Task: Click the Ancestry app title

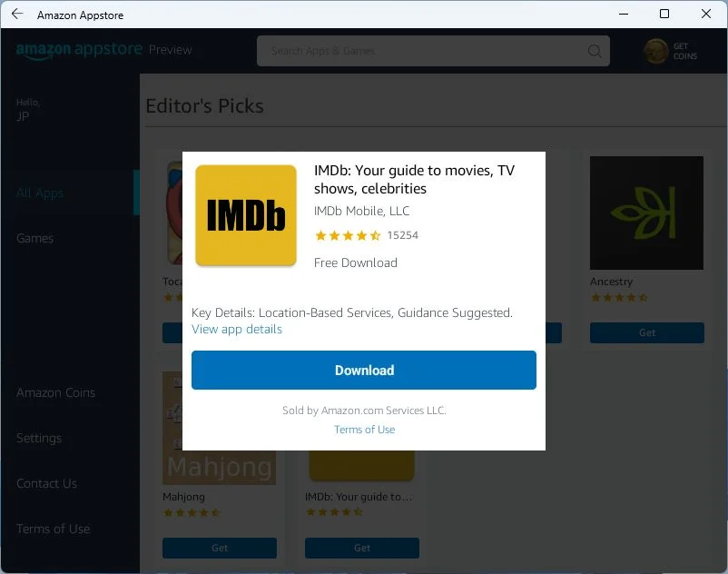Action: pos(612,282)
